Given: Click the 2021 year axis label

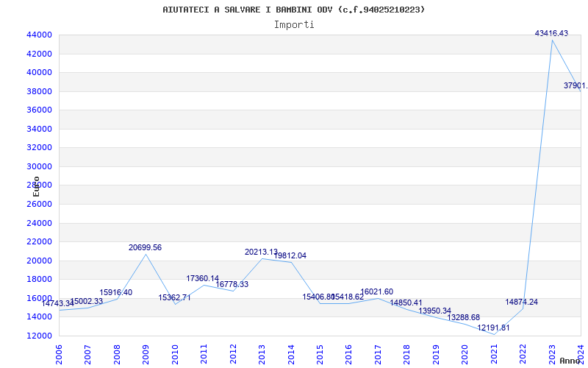Looking at the screenshot, I should pyautogui.click(x=494, y=355).
